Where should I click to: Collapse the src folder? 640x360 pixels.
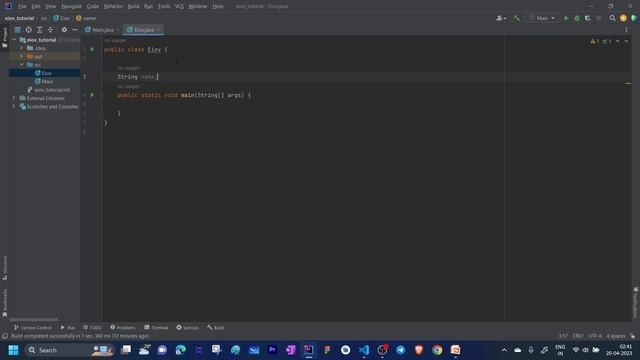coord(22,64)
